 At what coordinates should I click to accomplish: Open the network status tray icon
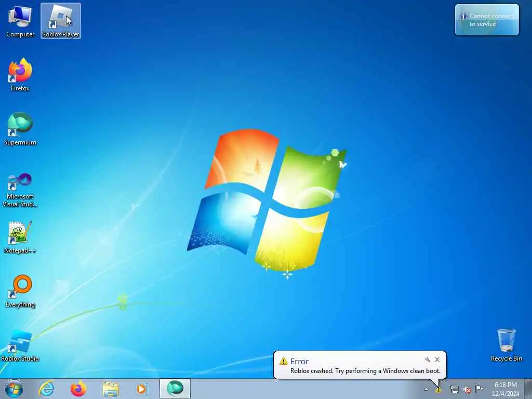pos(454,389)
